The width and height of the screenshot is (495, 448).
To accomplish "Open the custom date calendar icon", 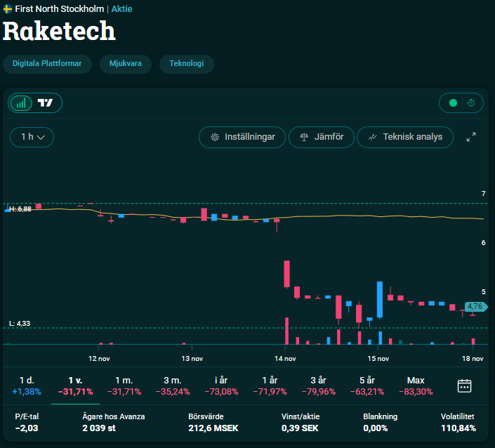I will click(x=464, y=386).
